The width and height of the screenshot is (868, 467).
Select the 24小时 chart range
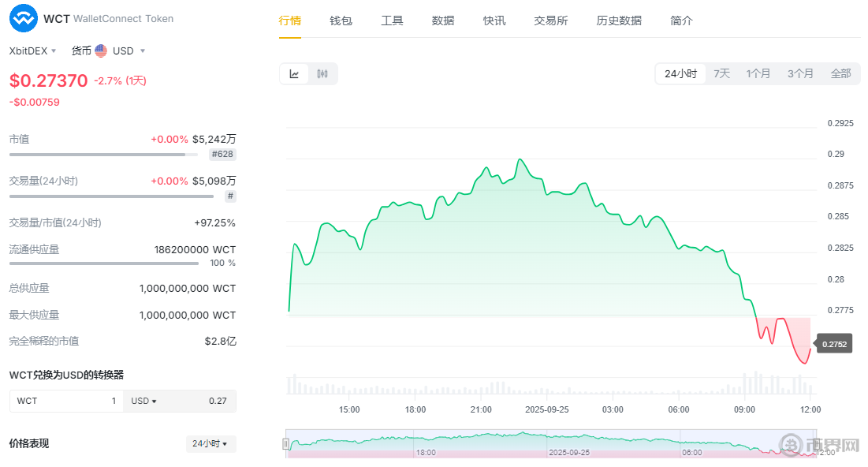[680, 73]
